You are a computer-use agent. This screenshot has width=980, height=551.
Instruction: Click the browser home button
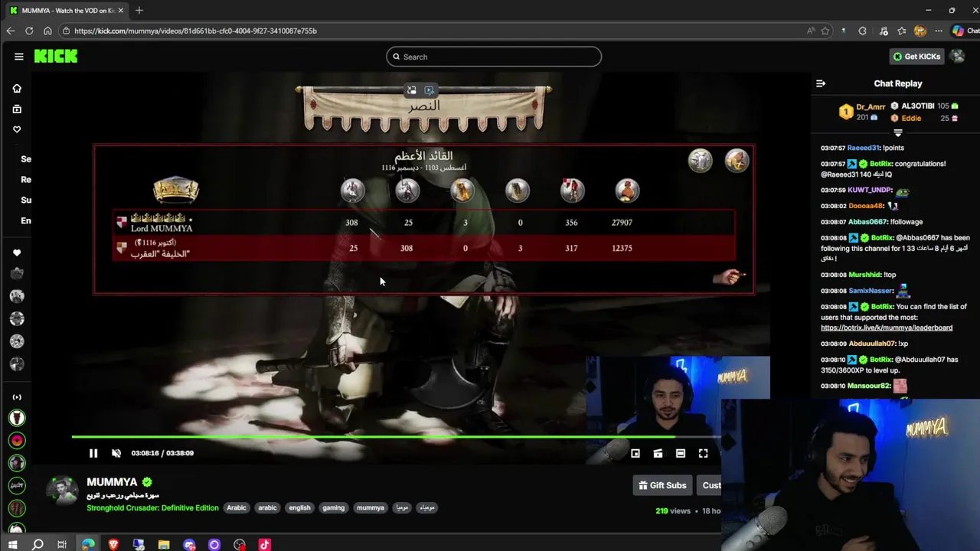[x=47, y=31]
